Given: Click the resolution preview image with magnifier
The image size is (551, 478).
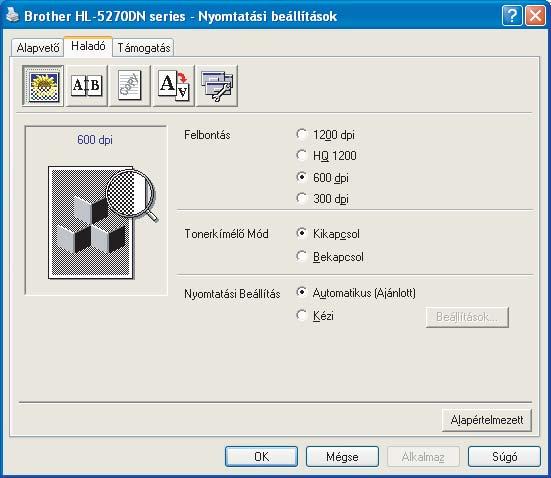Looking at the screenshot, I should coord(103,222).
